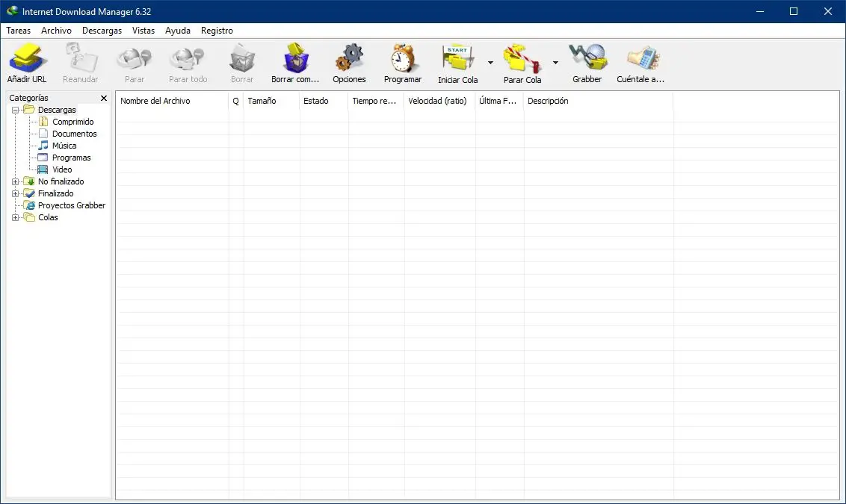
Task: Select the Programas category icon
Action: coord(43,158)
